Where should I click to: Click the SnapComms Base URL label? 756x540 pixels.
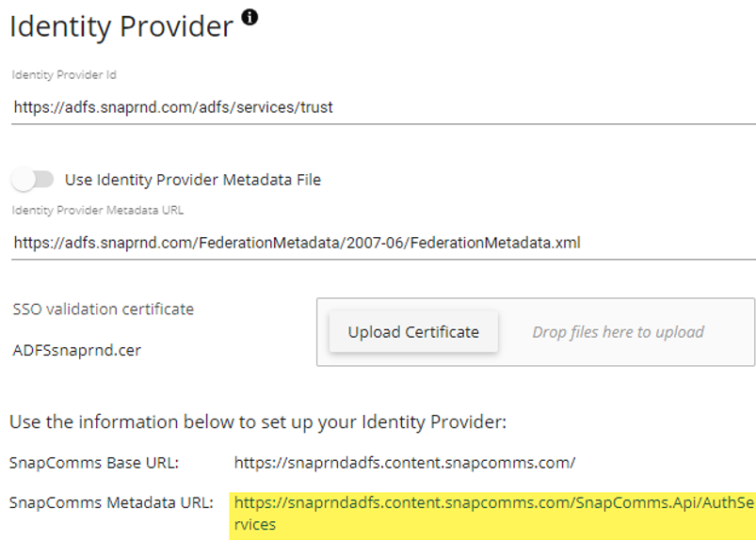click(x=94, y=463)
